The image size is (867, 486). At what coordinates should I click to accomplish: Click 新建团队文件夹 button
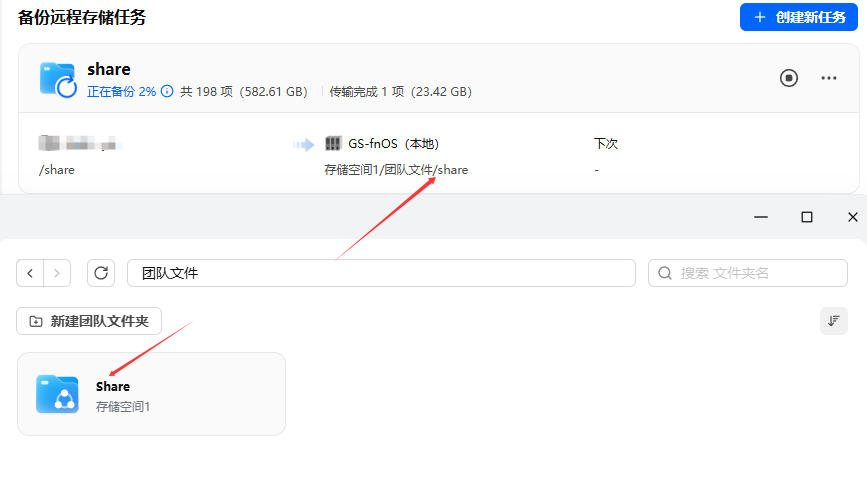pos(89,321)
